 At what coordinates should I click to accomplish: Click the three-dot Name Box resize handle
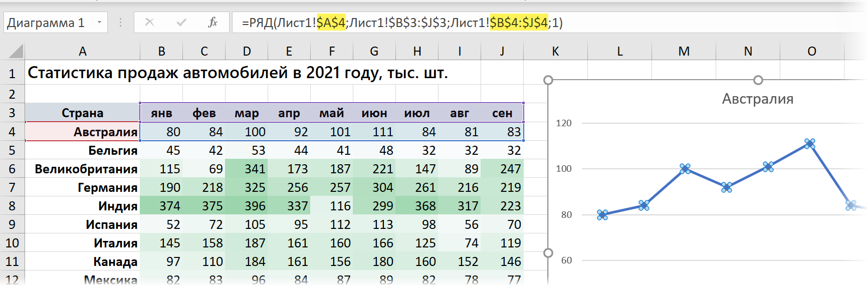coord(120,23)
